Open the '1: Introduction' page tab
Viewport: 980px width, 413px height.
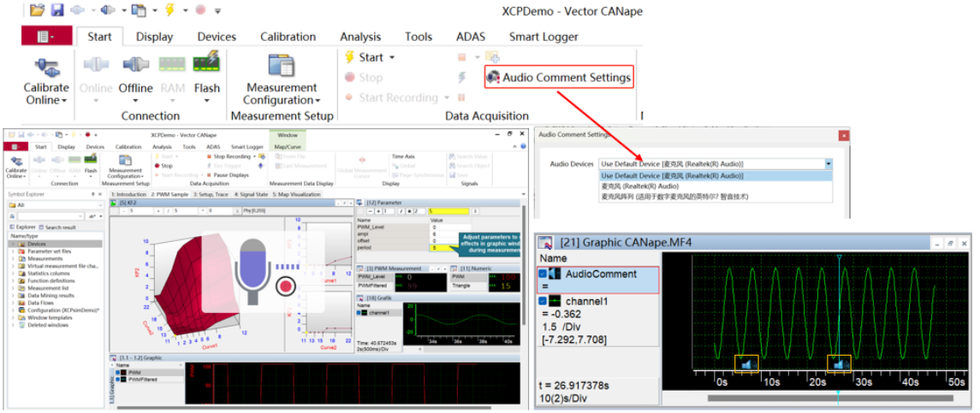coord(129,194)
